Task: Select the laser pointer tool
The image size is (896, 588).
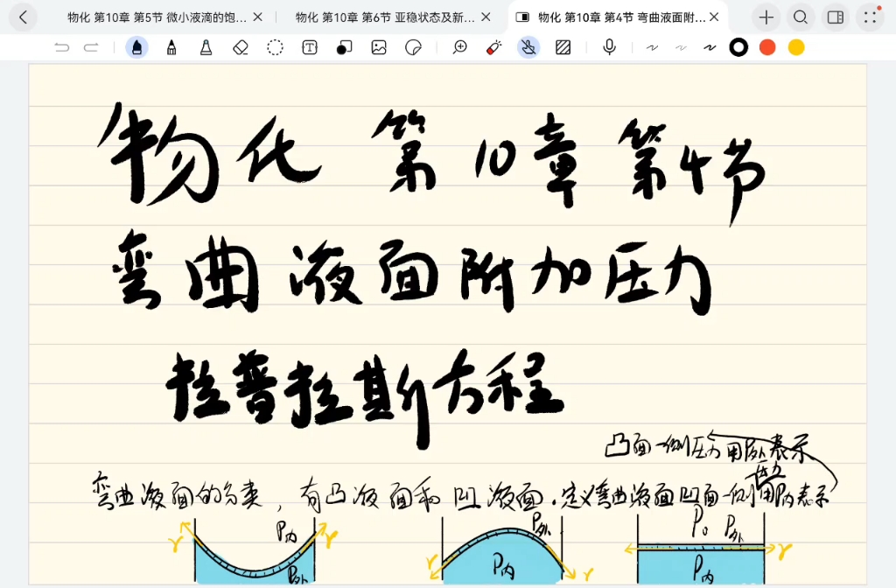Action: click(x=494, y=47)
